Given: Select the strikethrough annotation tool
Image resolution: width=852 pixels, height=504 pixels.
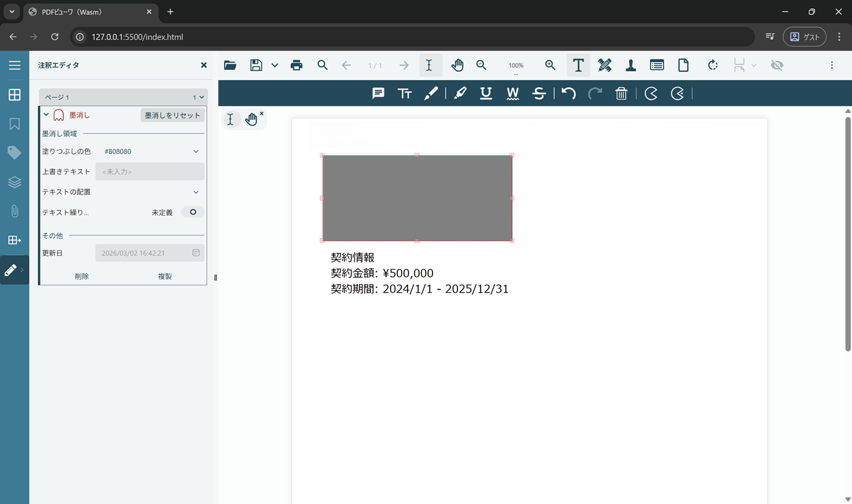Looking at the screenshot, I should pyautogui.click(x=539, y=94).
